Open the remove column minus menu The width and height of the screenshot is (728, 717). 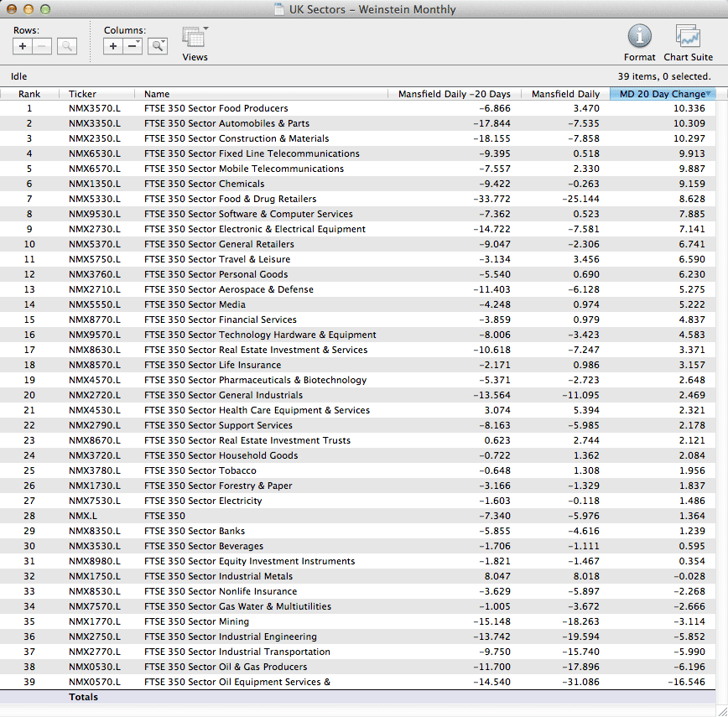(133, 47)
